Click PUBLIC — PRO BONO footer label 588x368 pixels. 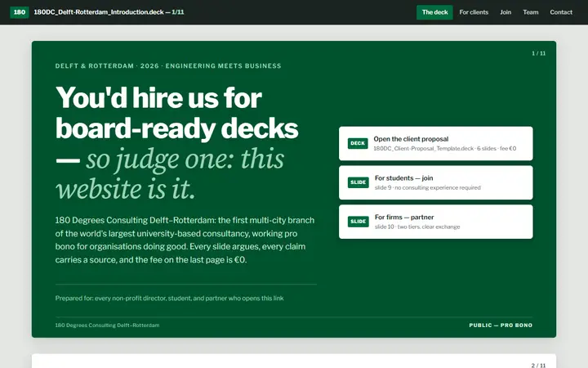501,325
